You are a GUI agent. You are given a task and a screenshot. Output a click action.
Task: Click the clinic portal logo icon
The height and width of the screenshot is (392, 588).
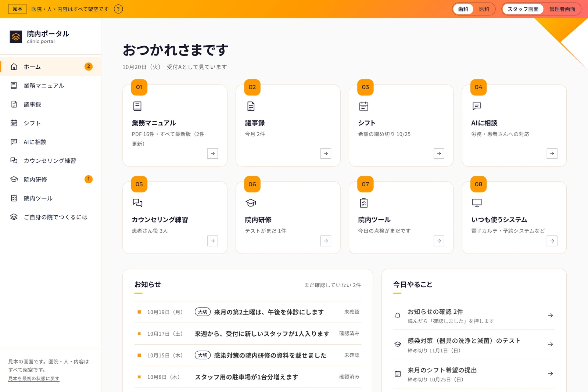[x=16, y=37]
